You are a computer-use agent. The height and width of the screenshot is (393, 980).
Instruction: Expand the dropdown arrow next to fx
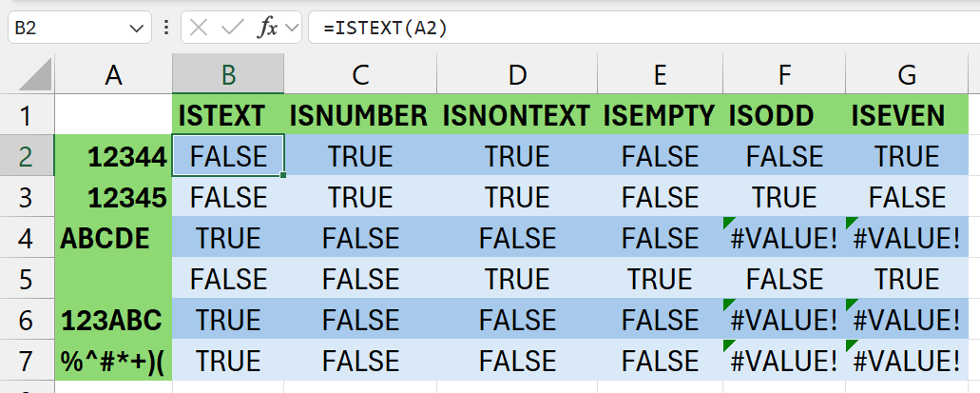(291, 28)
